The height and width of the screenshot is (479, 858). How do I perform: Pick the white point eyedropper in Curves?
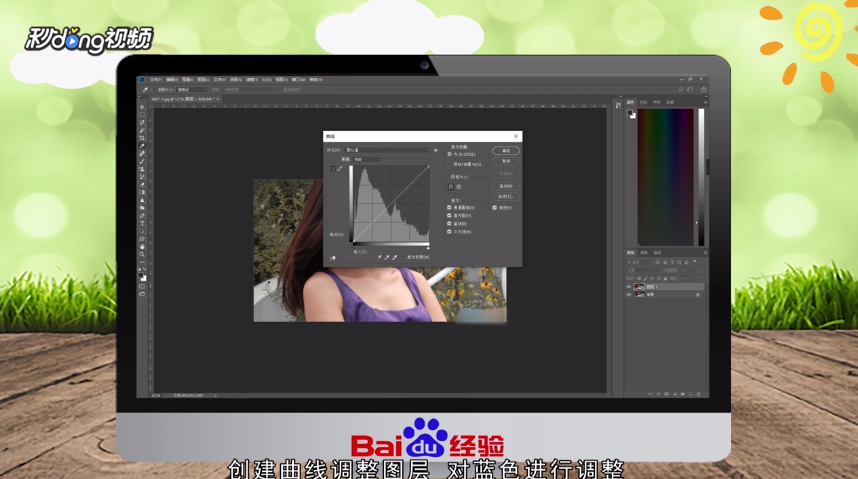pos(395,257)
